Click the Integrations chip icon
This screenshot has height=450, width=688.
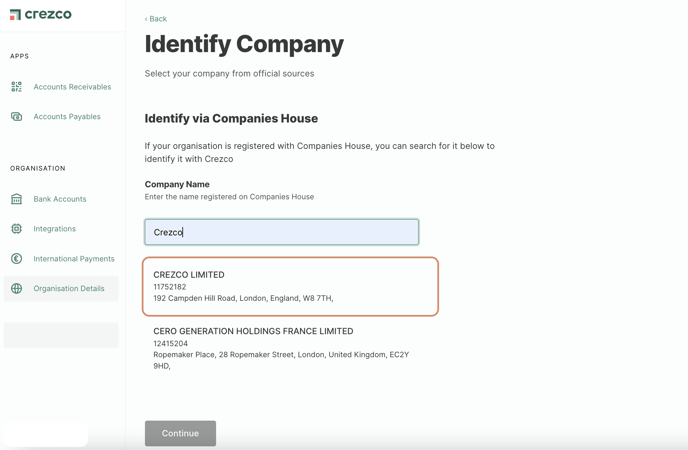16,229
